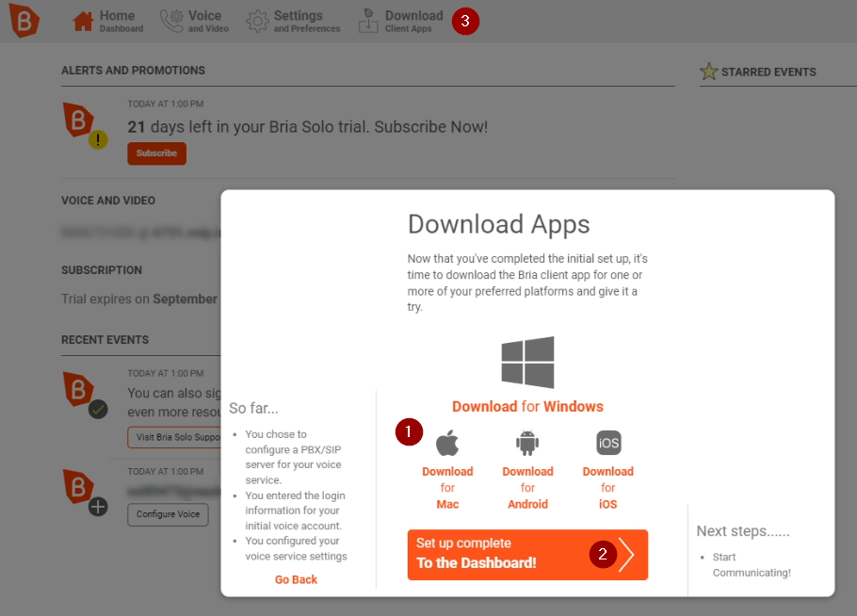Click the Alerts and Promotions heading
857x616 pixels.
133,71
